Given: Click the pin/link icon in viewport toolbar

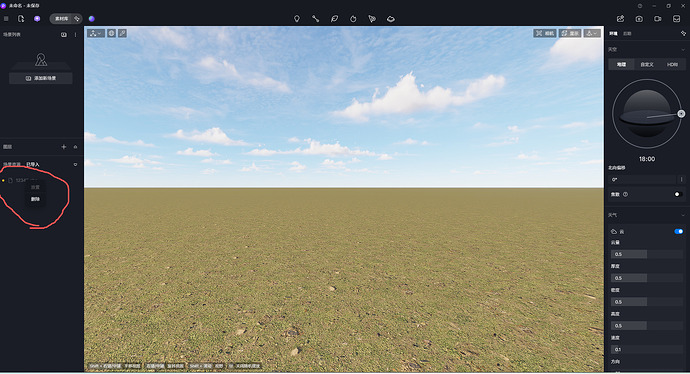Looking at the screenshot, I should tap(122, 33).
